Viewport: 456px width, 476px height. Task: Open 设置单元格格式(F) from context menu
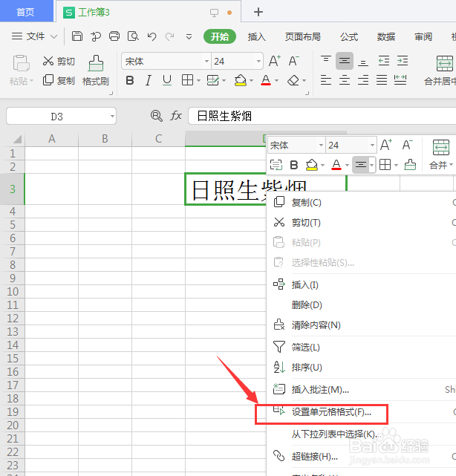pos(361,412)
